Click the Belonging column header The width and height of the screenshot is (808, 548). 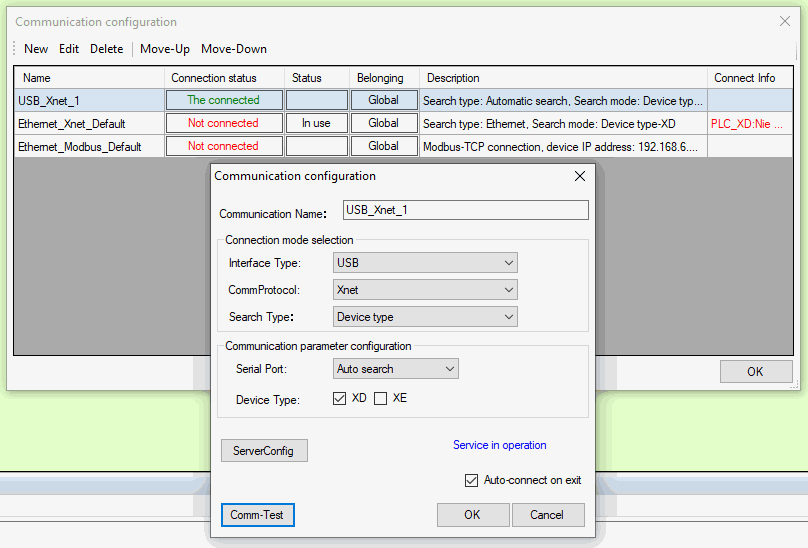coord(384,78)
